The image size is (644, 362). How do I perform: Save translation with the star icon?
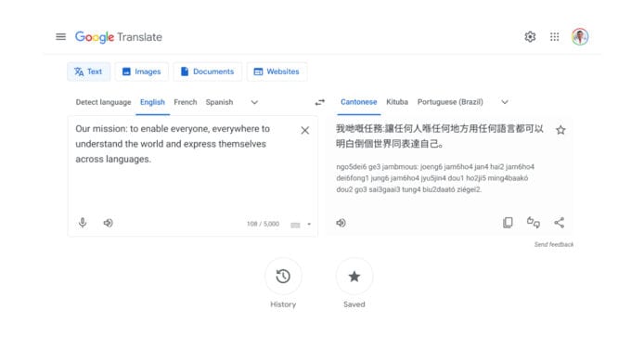point(560,130)
